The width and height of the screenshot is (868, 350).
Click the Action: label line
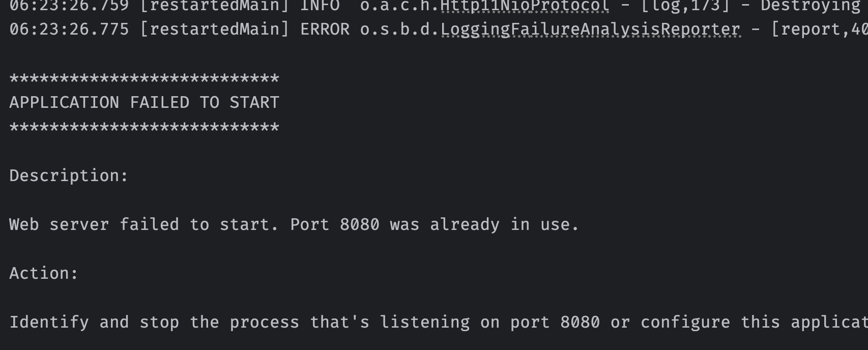pyautogui.click(x=44, y=273)
